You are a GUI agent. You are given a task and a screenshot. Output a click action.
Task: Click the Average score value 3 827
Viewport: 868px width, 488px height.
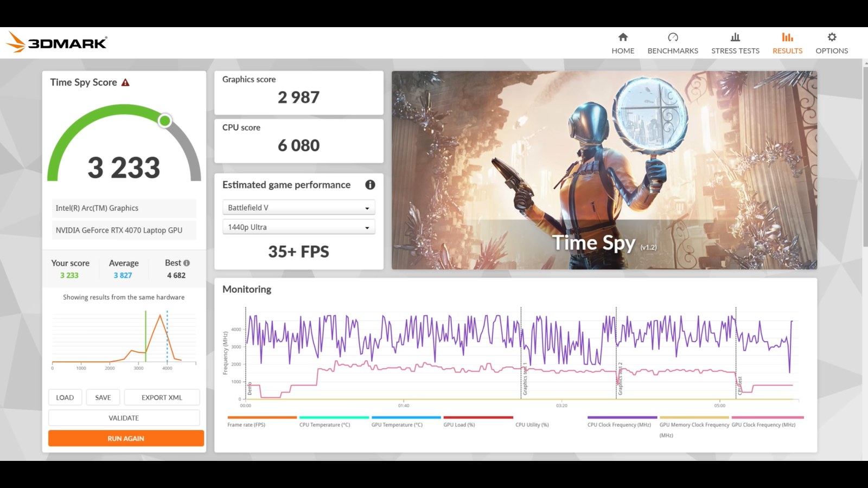(123, 275)
